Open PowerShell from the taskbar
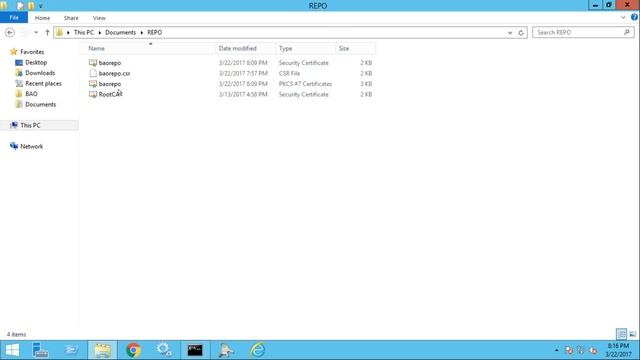Image resolution: width=640 pixels, height=360 pixels. (71, 350)
